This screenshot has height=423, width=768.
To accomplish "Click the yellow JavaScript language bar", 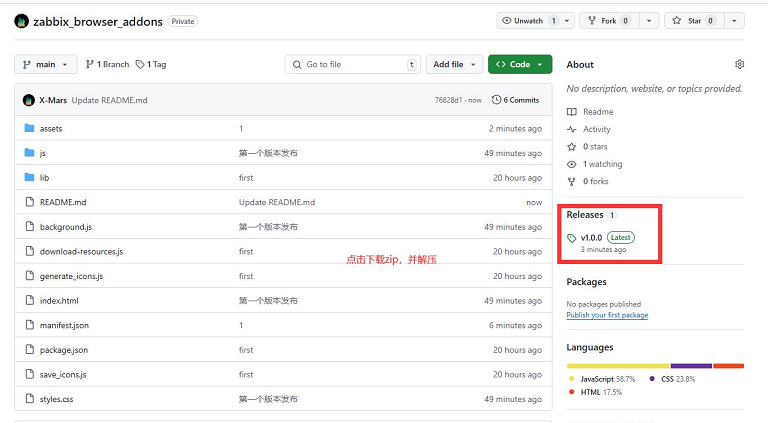I will [617, 366].
